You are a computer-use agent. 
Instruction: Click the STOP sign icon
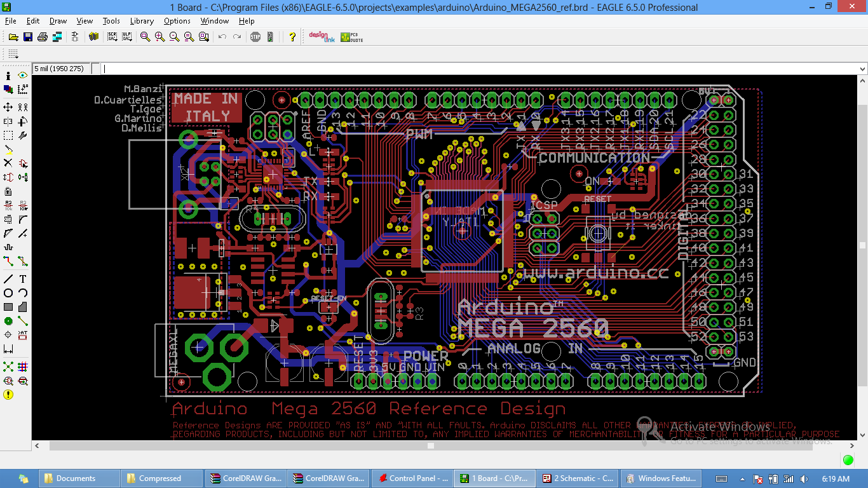tap(255, 37)
